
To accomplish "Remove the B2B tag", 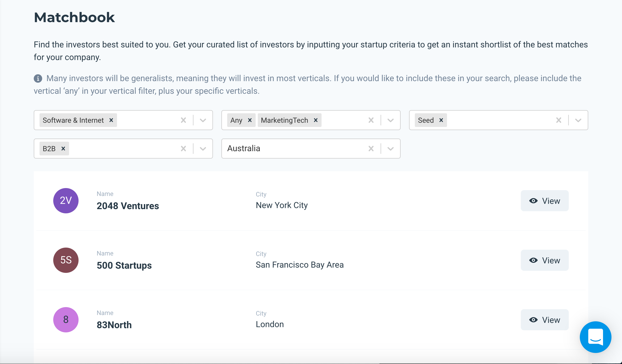I will (63, 149).
